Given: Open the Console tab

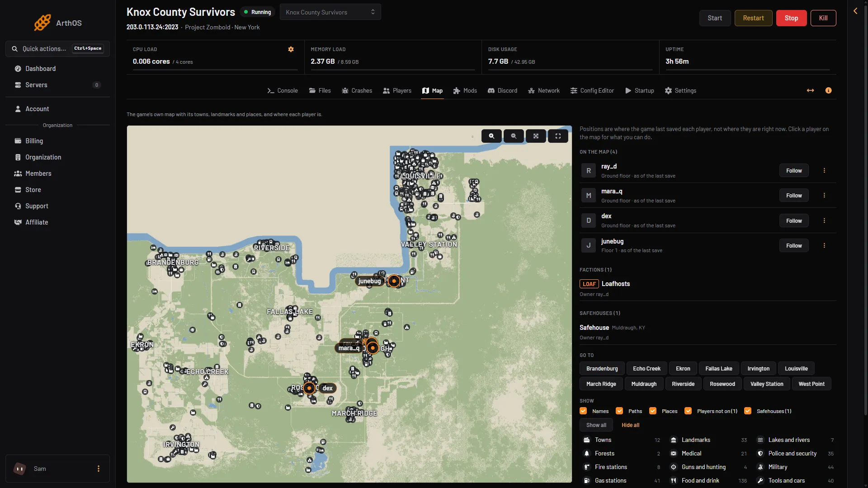Looking at the screenshot, I should (283, 91).
